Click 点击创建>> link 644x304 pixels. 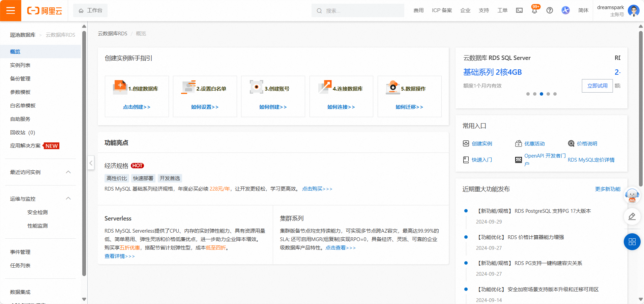(137, 107)
